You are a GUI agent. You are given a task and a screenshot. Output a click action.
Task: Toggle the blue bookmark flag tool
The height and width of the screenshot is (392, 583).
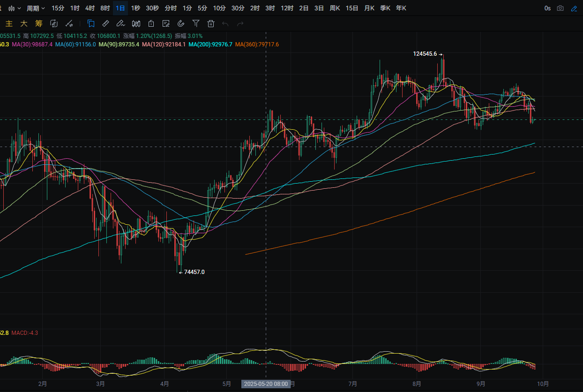[x=91, y=23]
